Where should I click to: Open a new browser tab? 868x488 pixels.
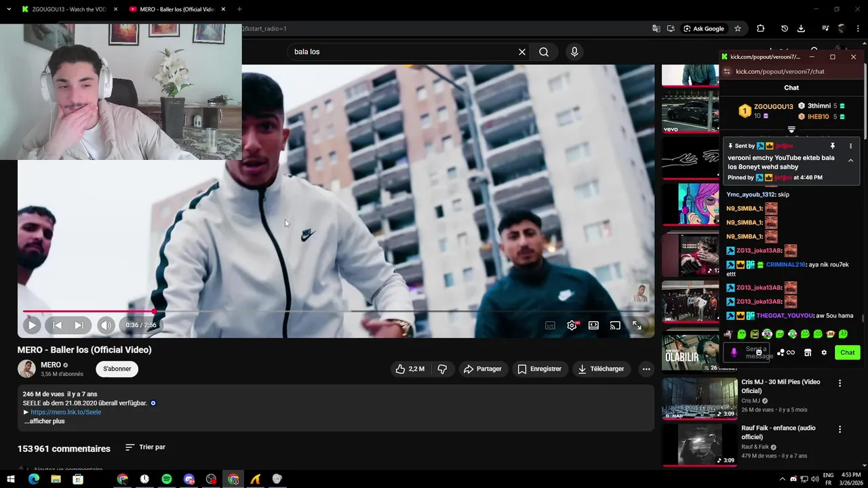239,9
